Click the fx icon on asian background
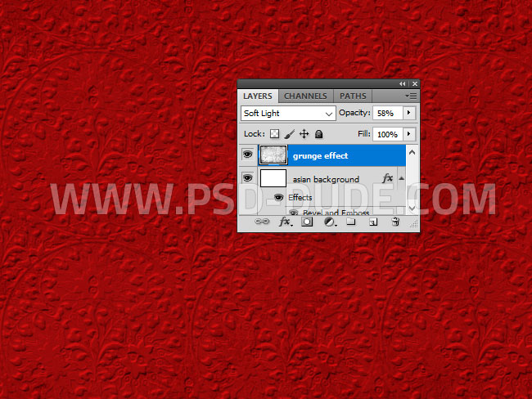This screenshot has width=532, height=399. pos(387,178)
